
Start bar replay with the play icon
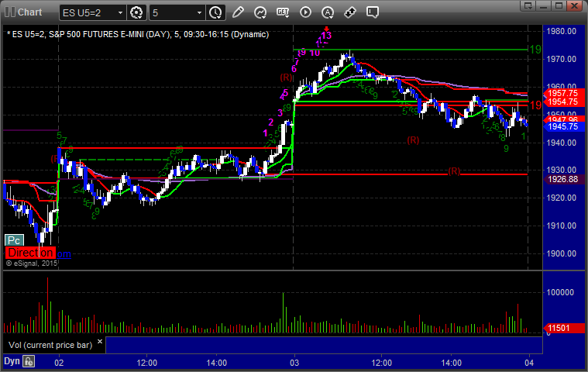click(305, 12)
